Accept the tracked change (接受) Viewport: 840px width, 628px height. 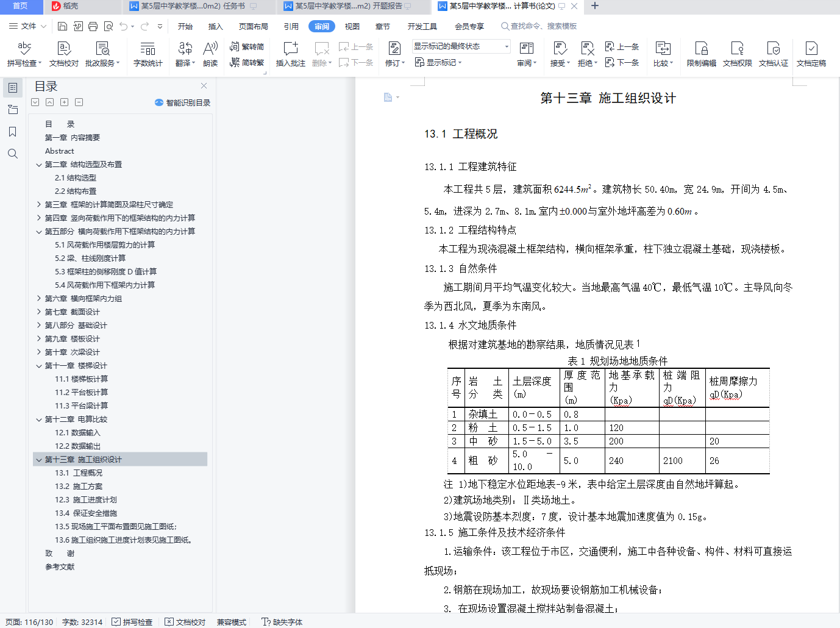pos(560,54)
